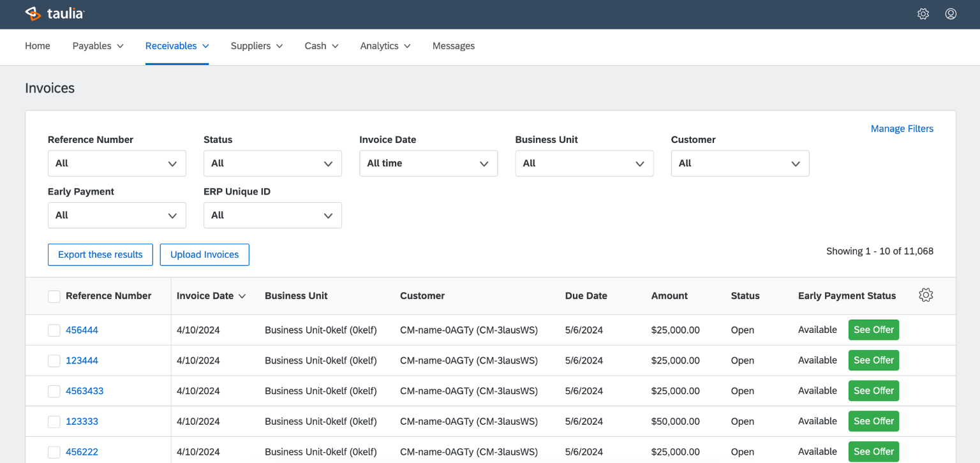The height and width of the screenshot is (463, 980).
Task: Check the box for invoice 456222
Action: [x=54, y=452]
